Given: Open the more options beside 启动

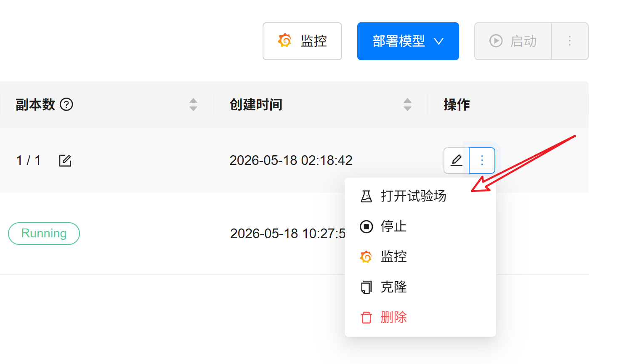Looking at the screenshot, I should [x=570, y=41].
